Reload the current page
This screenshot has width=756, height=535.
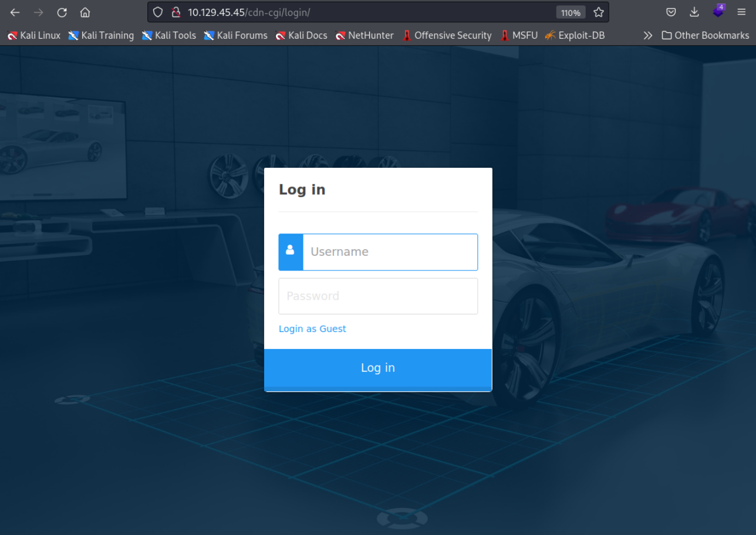pyautogui.click(x=62, y=12)
